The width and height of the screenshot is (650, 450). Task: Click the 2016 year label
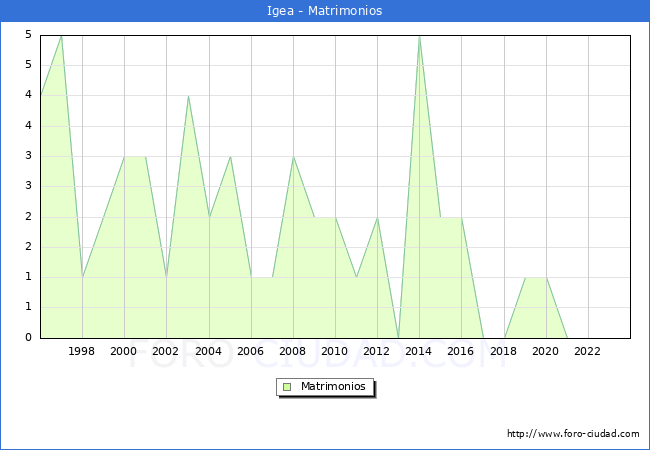tap(461, 351)
